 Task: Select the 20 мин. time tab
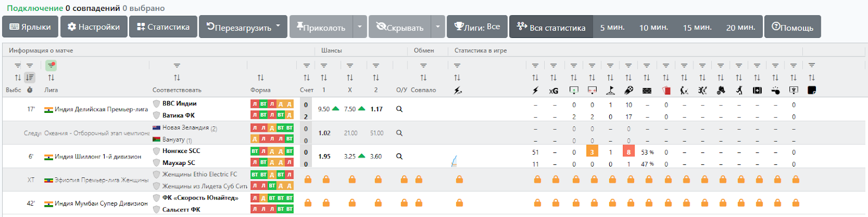741,27
